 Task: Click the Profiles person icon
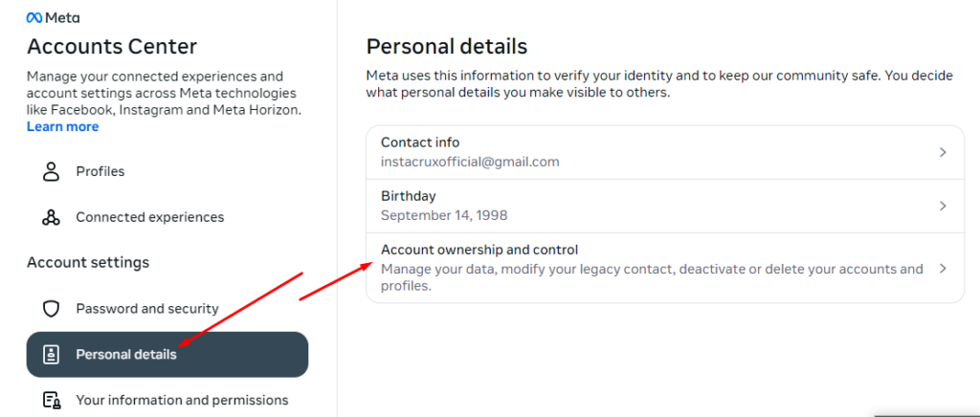[x=51, y=171]
